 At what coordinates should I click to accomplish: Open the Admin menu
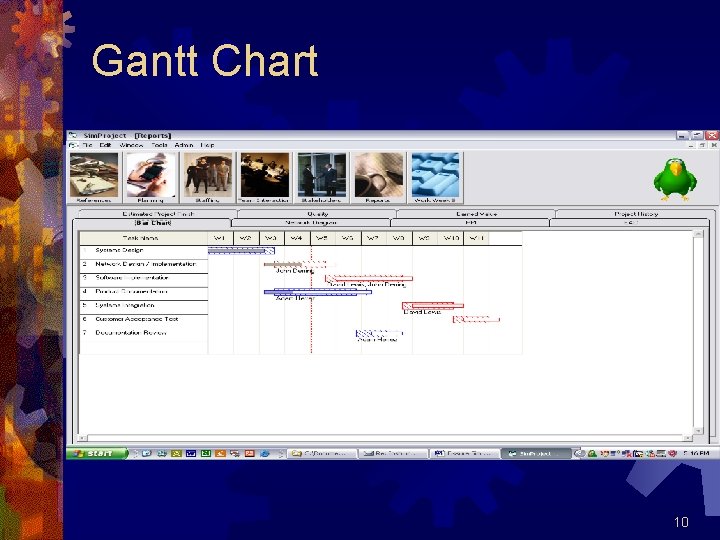184,145
